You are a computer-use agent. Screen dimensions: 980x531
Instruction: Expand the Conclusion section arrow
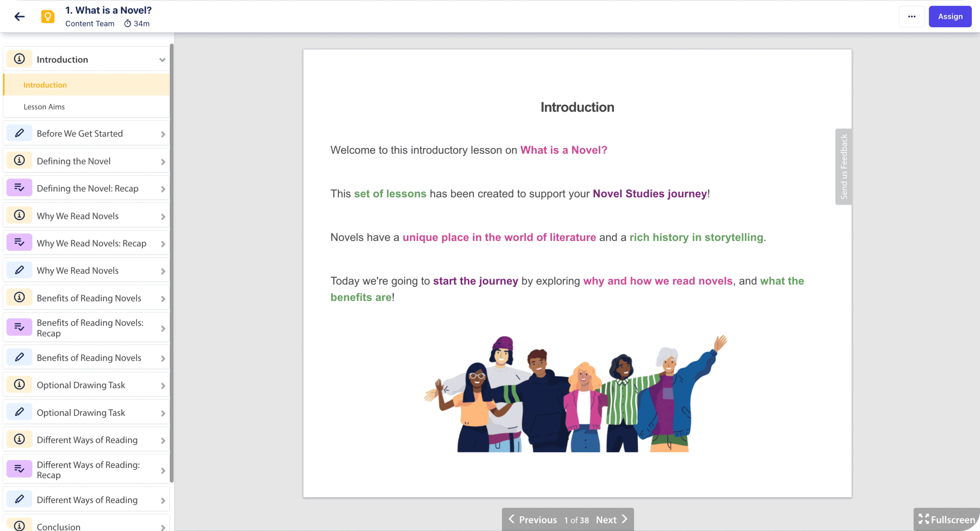(x=163, y=527)
